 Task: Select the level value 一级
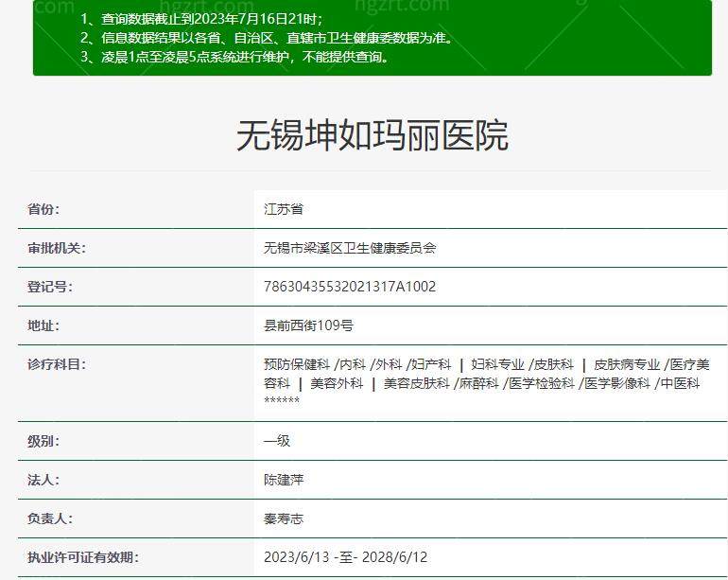(277, 441)
